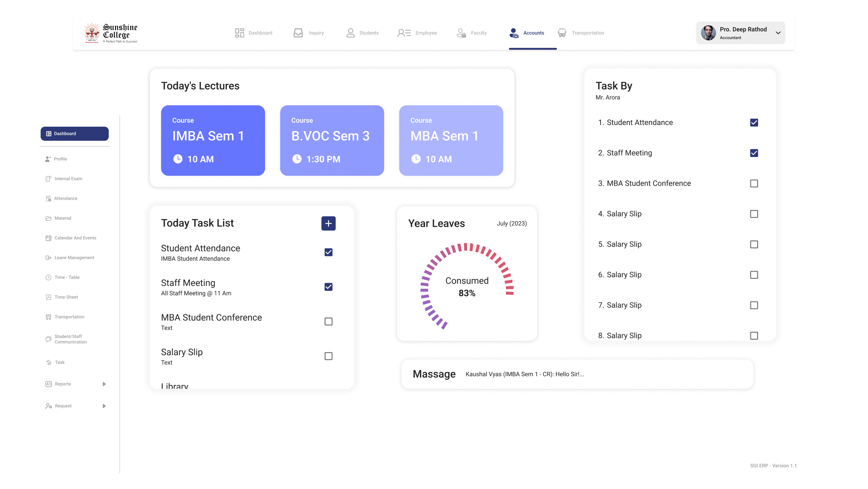Click the Material folder icon
The image size is (868, 489).
pyautogui.click(x=48, y=218)
